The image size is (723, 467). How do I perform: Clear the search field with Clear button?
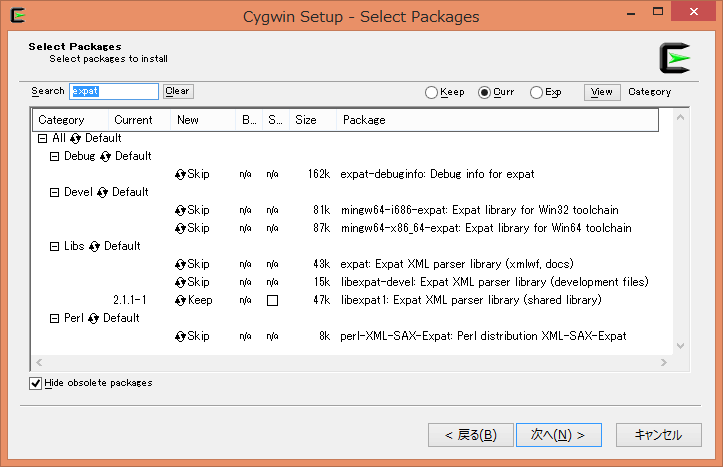pos(178,91)
